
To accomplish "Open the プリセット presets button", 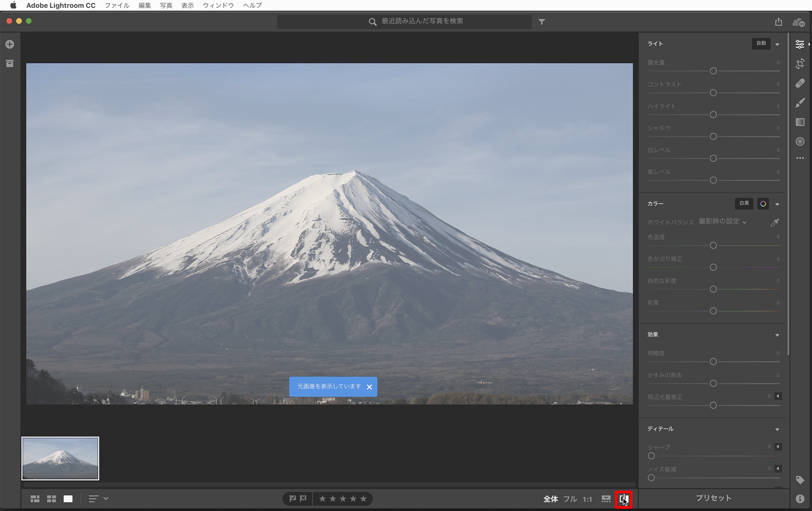I will click(714, 498).
